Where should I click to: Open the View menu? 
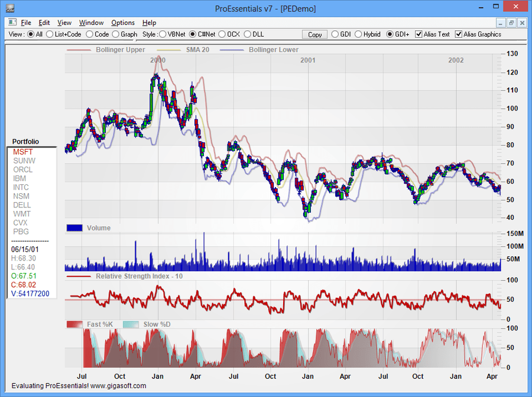[x=64, y=22]
